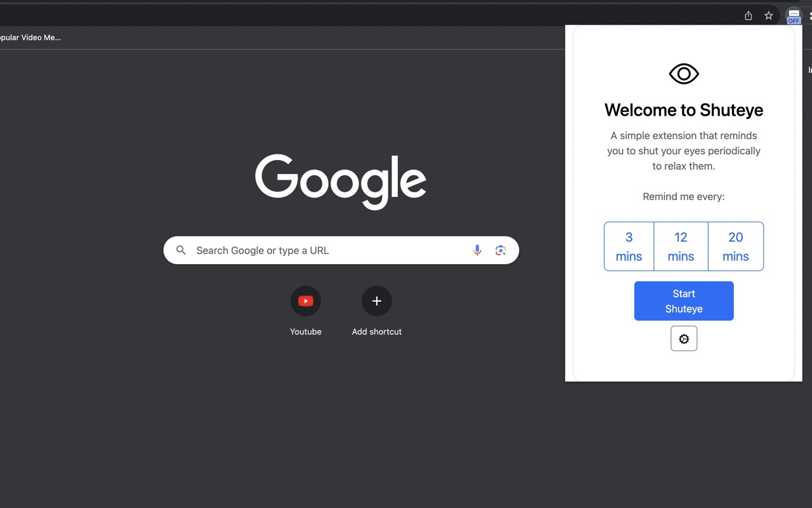Image resolution: width=812 pixels, height=508 pixels.
Task: Click the OFF badge on the Shuteye extension
Action: click(794, 20)
